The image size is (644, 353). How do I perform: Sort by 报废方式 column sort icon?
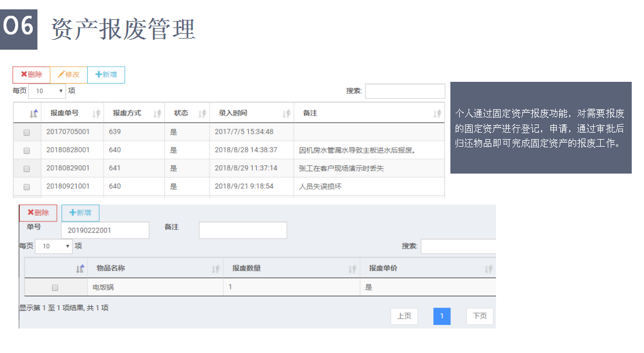(x=157, y=113)
